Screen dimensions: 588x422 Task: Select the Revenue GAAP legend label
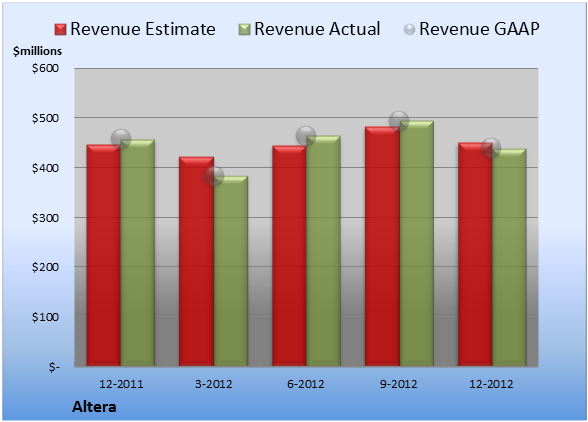pos(480,29)
